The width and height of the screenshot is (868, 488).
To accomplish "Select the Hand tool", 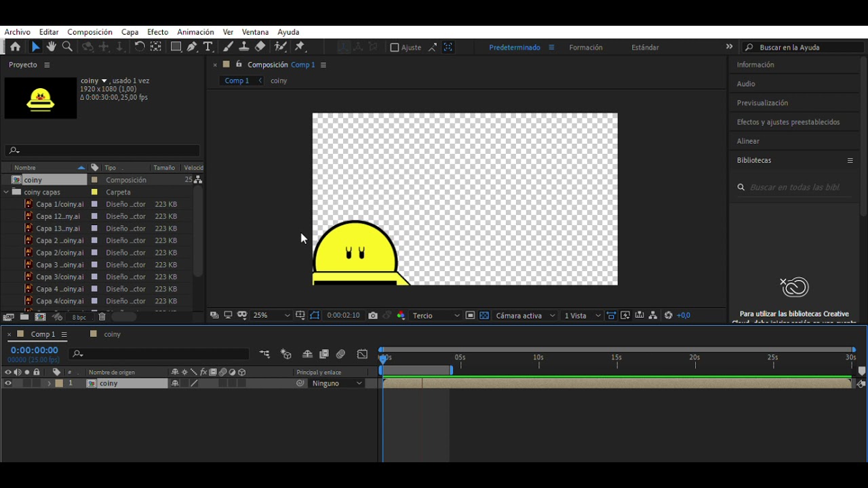I will pos(51,47).
